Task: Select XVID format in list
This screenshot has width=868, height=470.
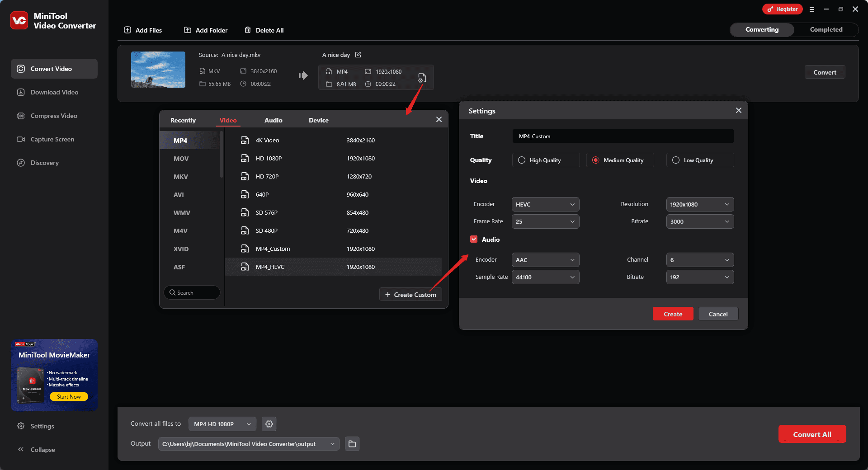Action: pyautogui.click(x=190, y=249)
